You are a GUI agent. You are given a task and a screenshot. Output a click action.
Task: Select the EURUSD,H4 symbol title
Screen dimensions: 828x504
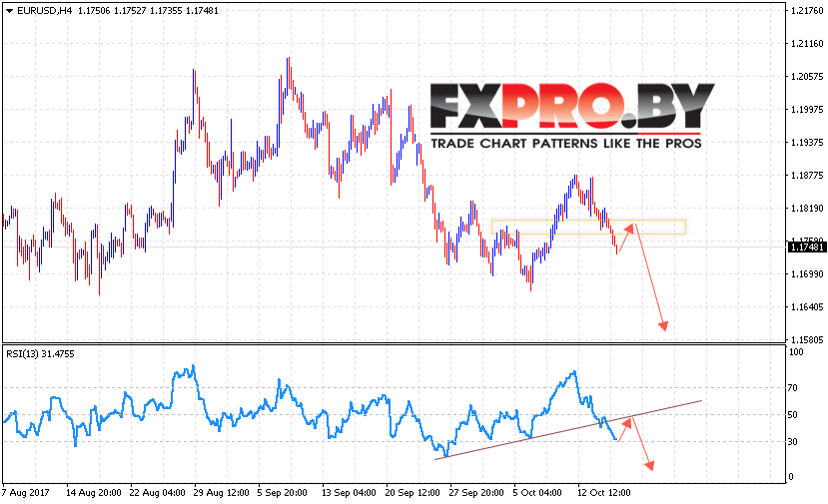pos(44,11)
